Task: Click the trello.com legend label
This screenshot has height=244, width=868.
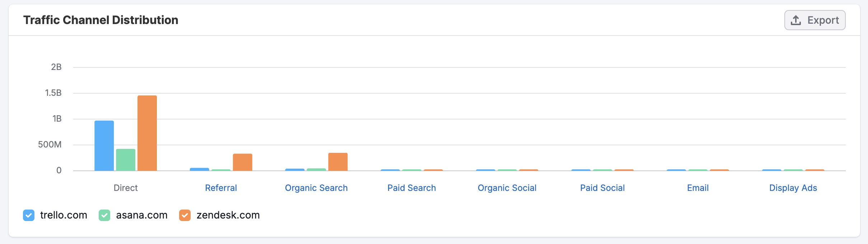Action: coord(64,215)
